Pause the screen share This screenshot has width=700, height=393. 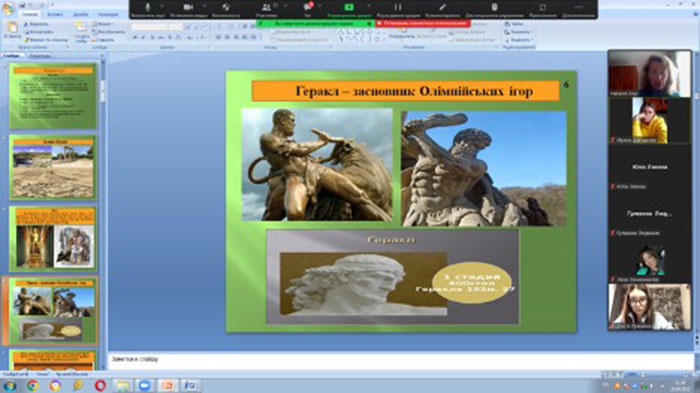click(x=397, y=7)
